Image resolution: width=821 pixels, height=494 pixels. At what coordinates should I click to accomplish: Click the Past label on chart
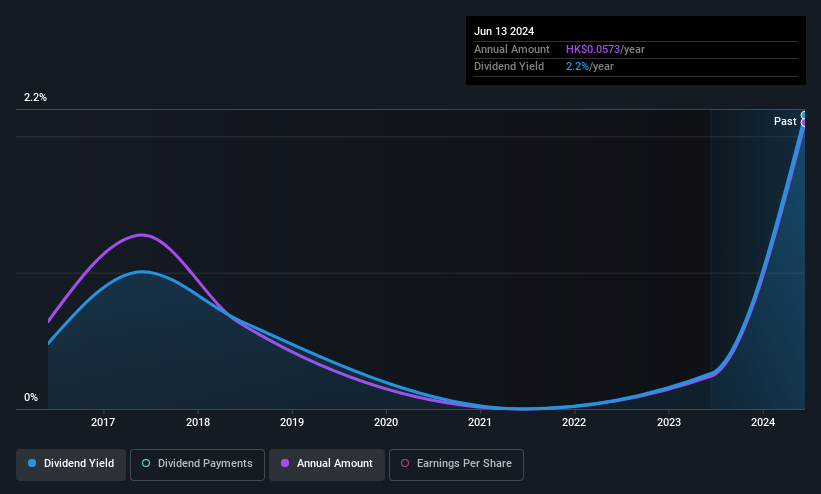[x=785, y=122]
